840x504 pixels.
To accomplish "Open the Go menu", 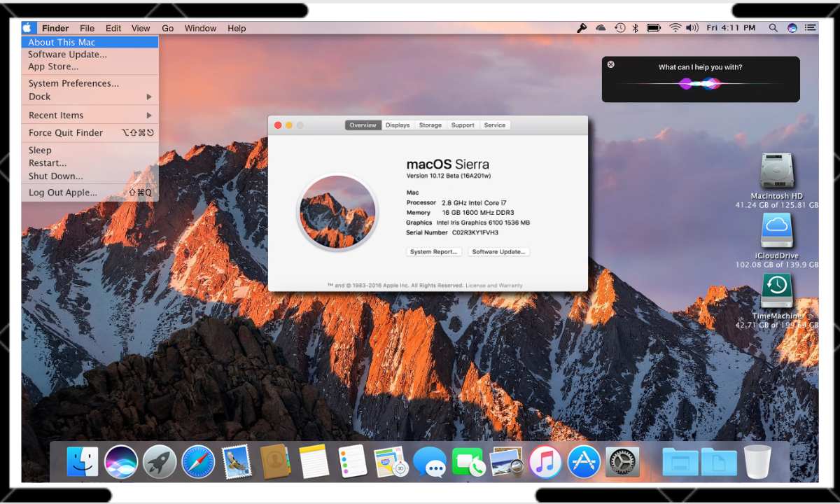I will [x=168, y=28].
